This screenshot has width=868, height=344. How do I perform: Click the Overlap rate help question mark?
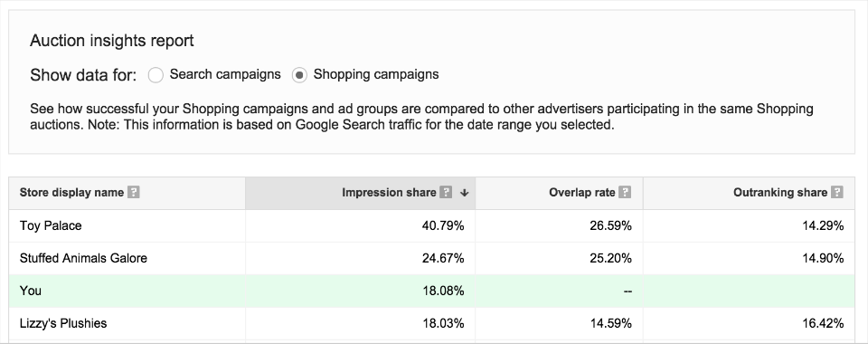(625, 192)
